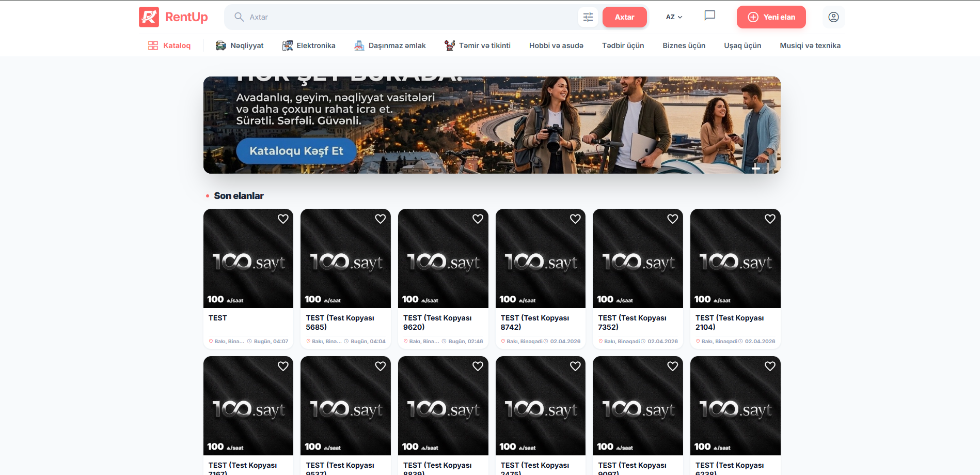Toggle favorite on Test Kopyası 5685

(x=380, y=219)
